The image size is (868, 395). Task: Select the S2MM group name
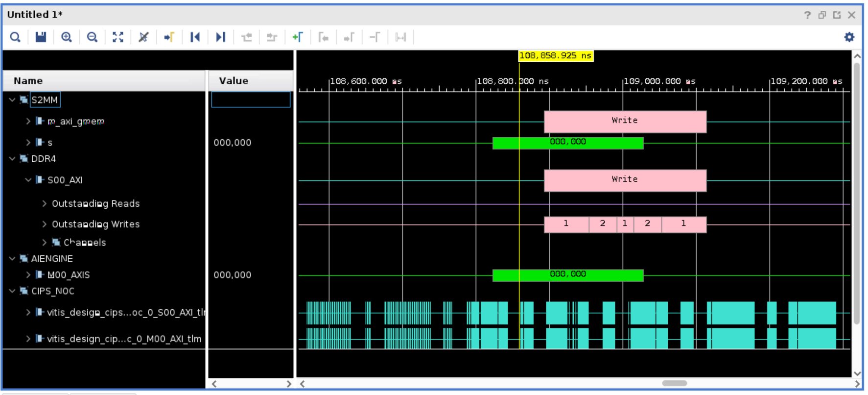(x=45, y=100)
